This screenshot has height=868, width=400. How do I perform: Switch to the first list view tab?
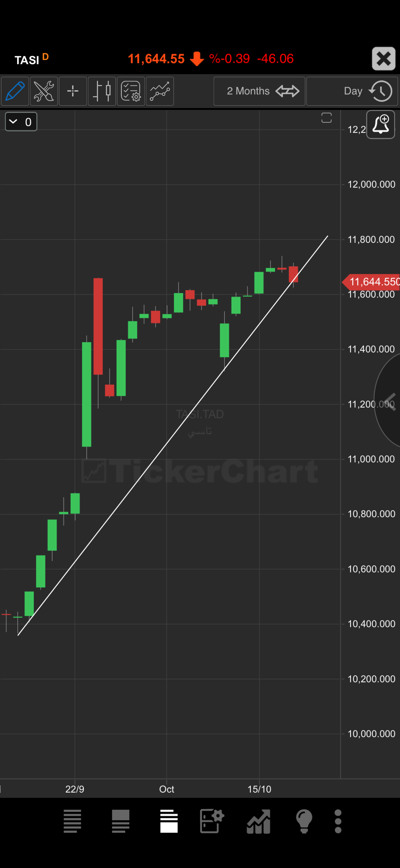pos(72,821)
